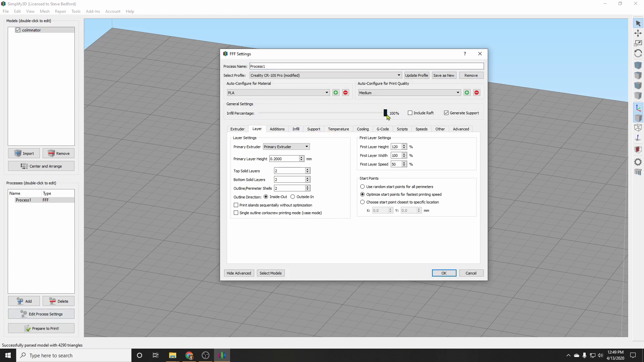Click Update Profile button

tap(417, 75)
